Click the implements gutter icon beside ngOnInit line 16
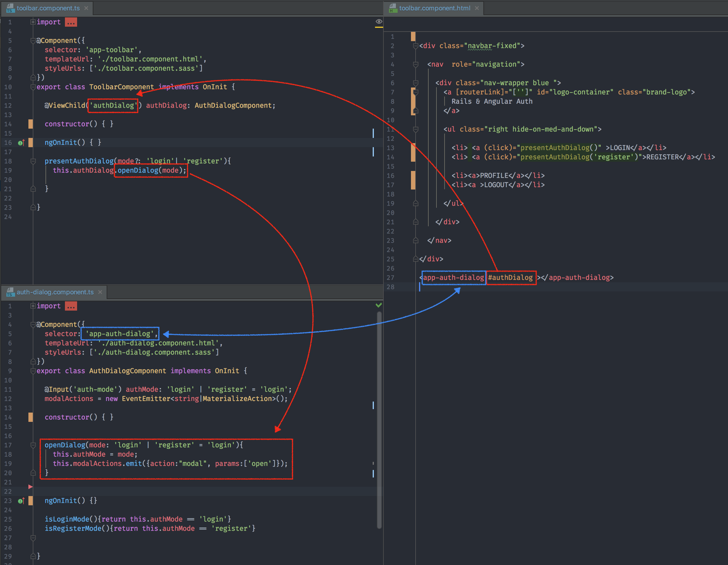The height and width of the screenshot is (565, 728). pos(21,143)
